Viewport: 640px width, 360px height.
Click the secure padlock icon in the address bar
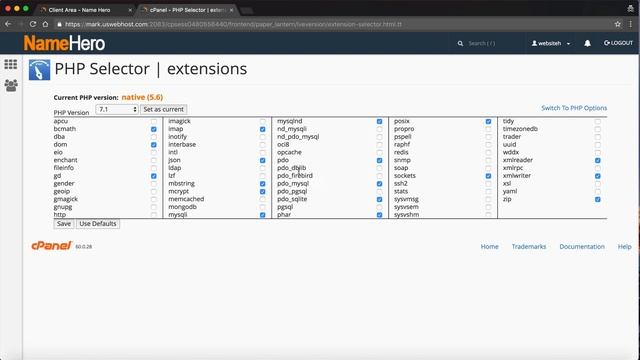pos(60,24)
